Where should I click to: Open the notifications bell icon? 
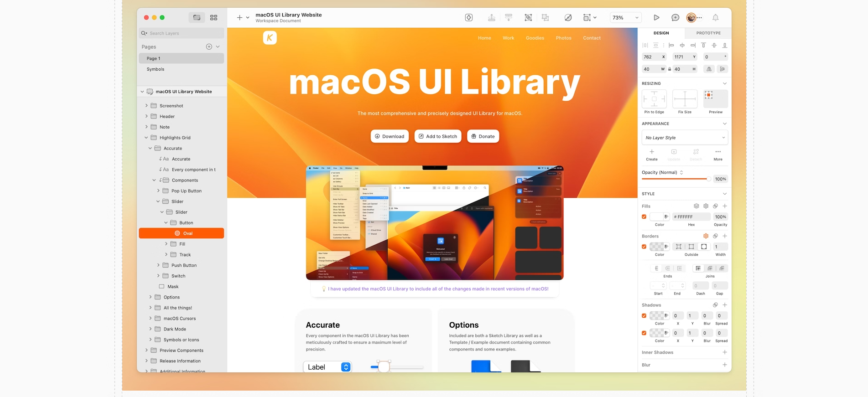[x=715, y=17]
